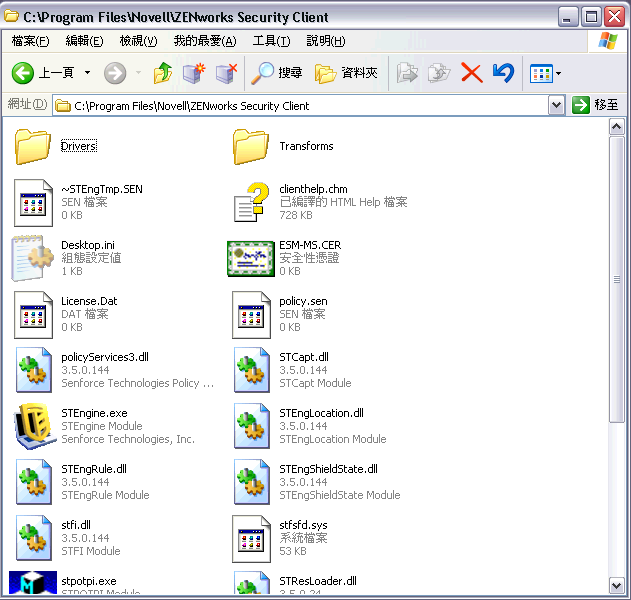
Task: Click the scrollbar up arrow
Action: 617,127
